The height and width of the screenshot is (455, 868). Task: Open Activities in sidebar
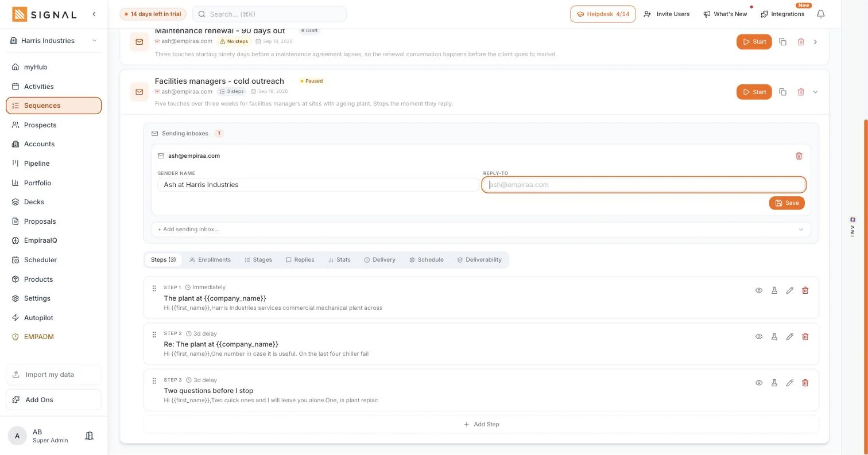pos(54,87)
